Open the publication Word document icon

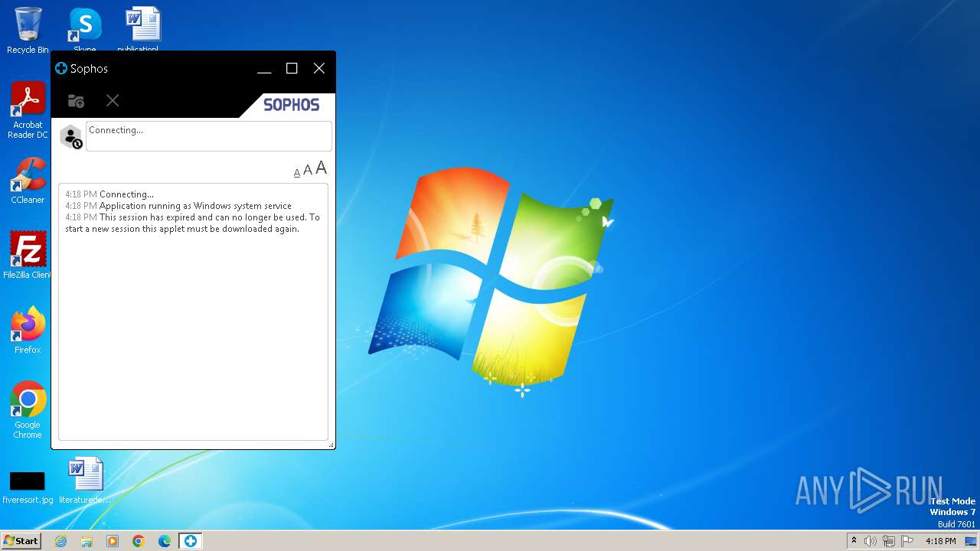pos(142,31)
